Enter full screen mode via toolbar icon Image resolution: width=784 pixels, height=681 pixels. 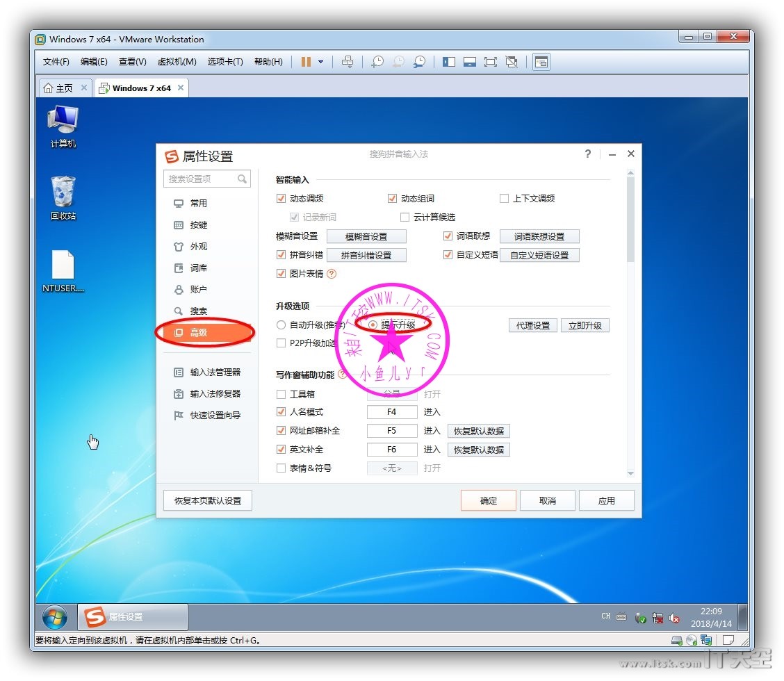pos(491,62)
